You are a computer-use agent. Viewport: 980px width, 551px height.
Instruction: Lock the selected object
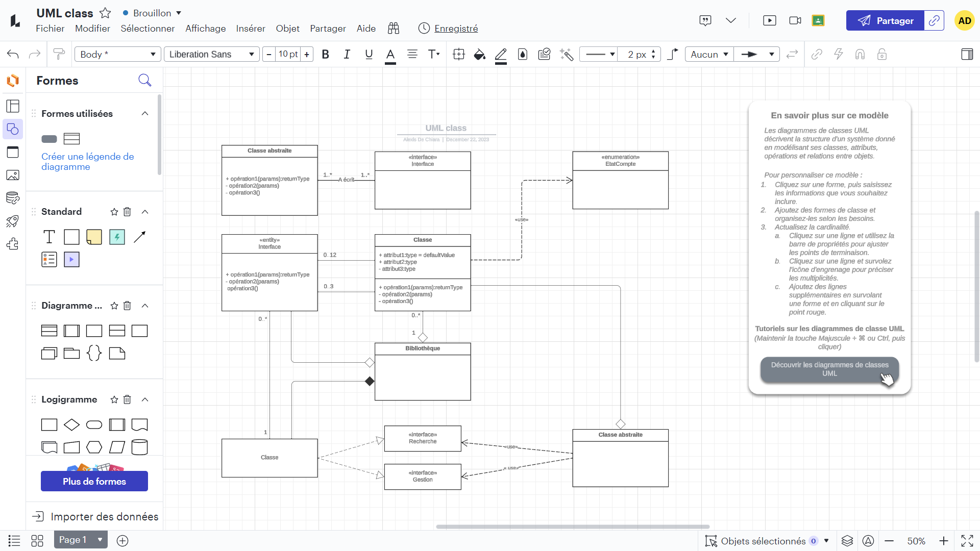[x=881, y=54]
